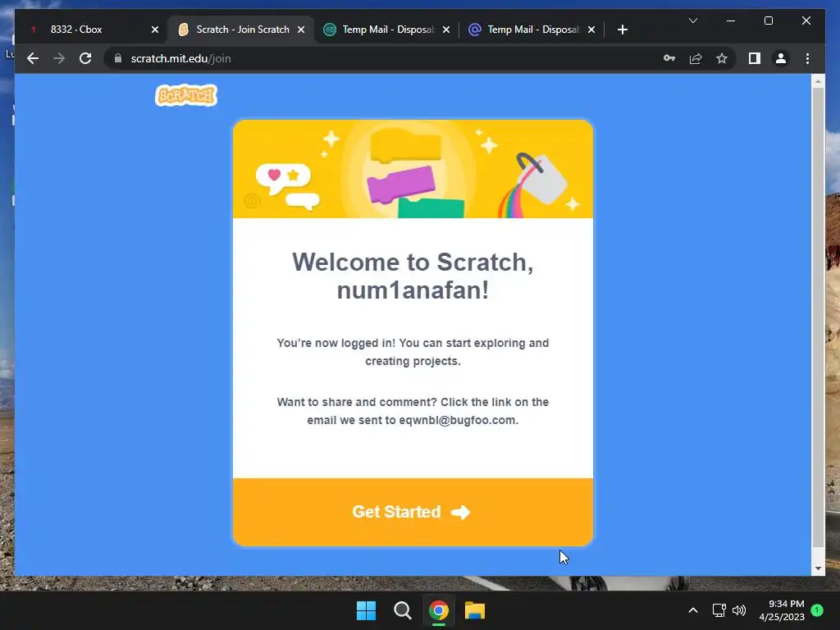Open File Explorer from the taskbar
The width and height of the screenshot is (840, 630).
click(475, 610)
